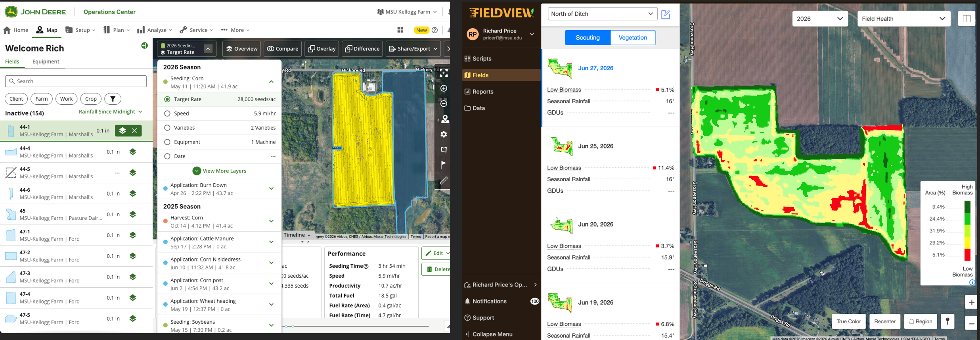
Task: Click the edit field icon in FieldView
Action: (x=666, y=14)
